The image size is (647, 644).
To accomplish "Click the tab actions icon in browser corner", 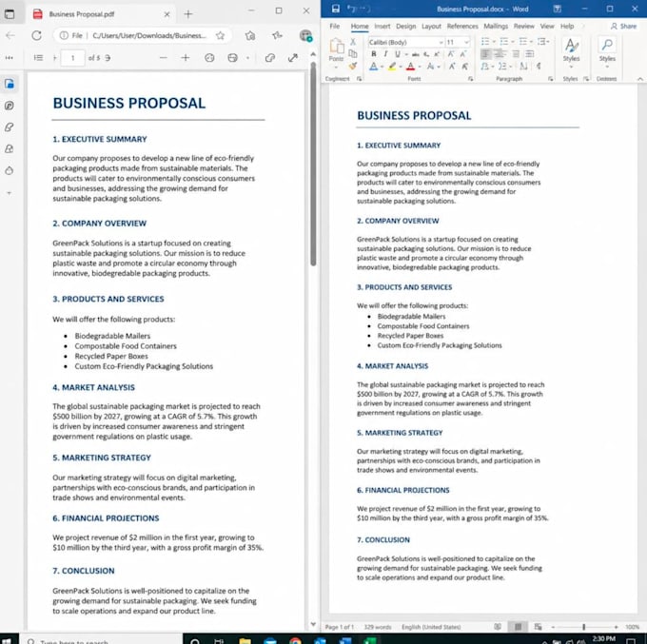I will coord(10,14).
